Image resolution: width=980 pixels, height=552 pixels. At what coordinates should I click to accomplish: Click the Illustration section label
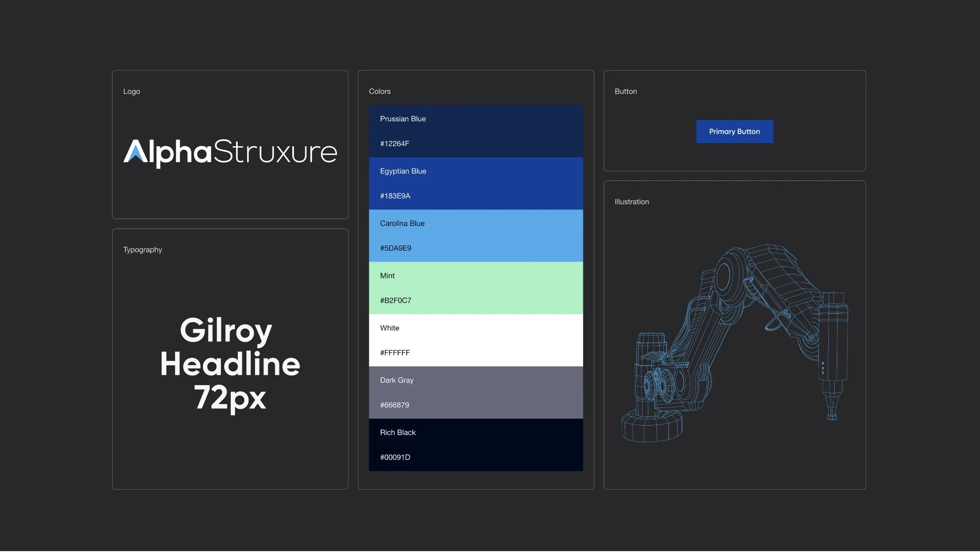[632, 202]
